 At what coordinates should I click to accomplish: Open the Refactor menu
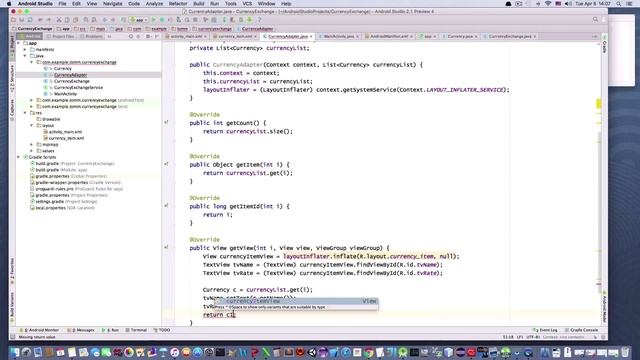click(178, 4)
